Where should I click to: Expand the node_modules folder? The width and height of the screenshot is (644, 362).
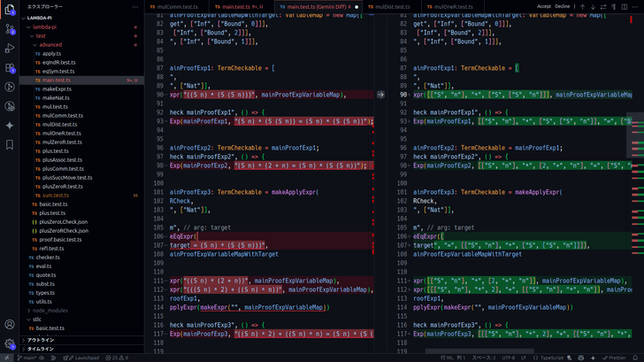(82, 311)
